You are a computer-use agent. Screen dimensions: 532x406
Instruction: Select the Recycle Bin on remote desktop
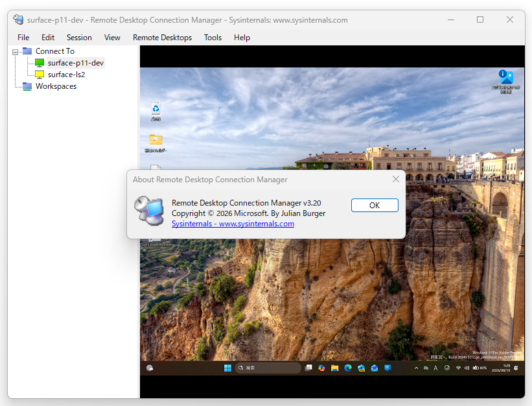pyautogui.click(x=156, y=112)
